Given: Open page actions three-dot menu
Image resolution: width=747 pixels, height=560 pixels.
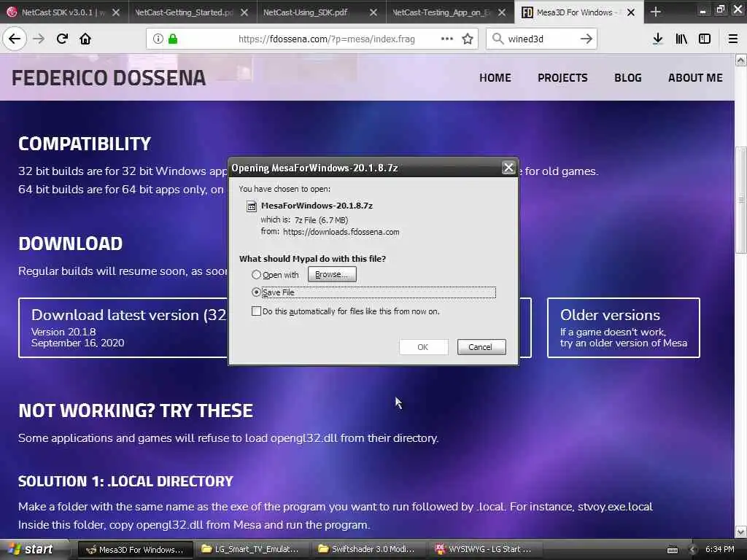Looking at the screenshot, I should point(447,39).
